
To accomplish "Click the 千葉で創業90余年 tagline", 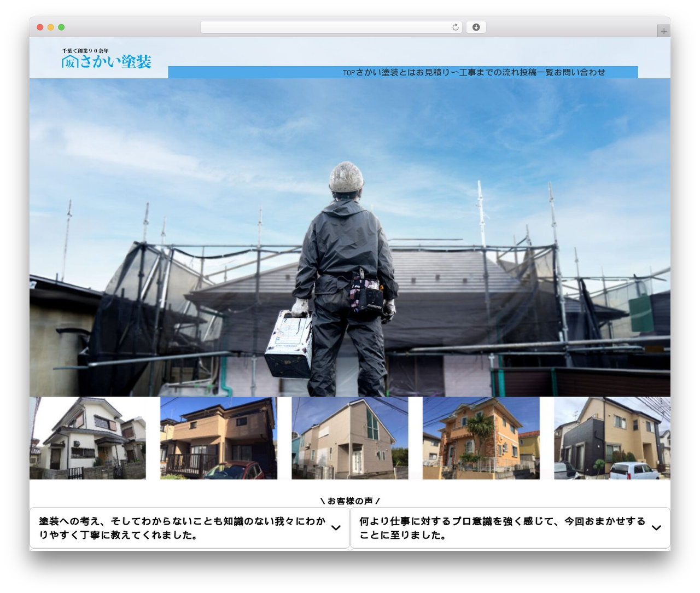I will [85, 51].
